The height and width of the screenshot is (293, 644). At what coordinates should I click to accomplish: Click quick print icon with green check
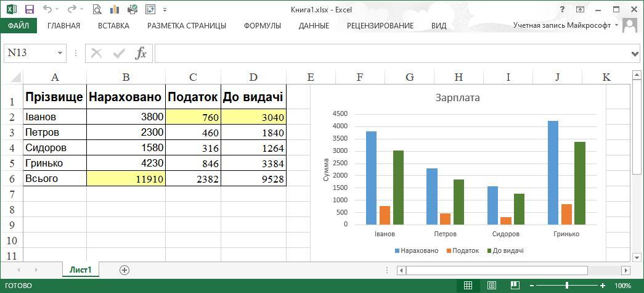tap(132, 9)
